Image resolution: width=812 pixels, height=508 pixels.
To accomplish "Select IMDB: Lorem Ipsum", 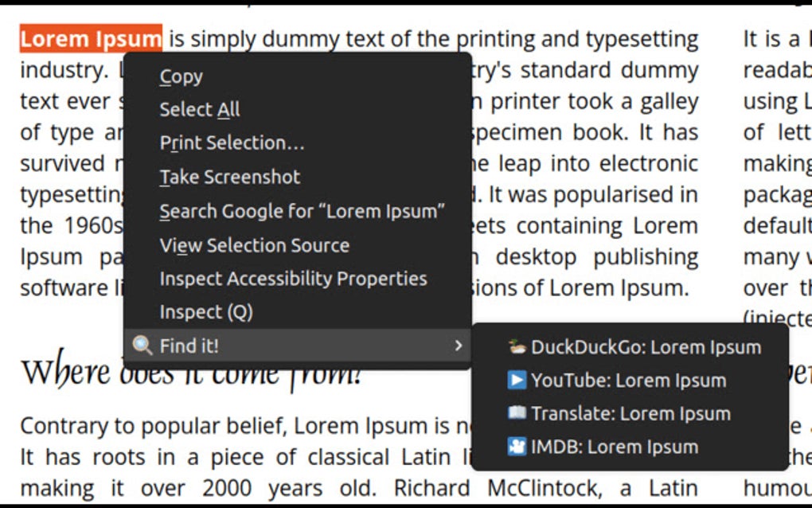I will click(x=630, y=447).
